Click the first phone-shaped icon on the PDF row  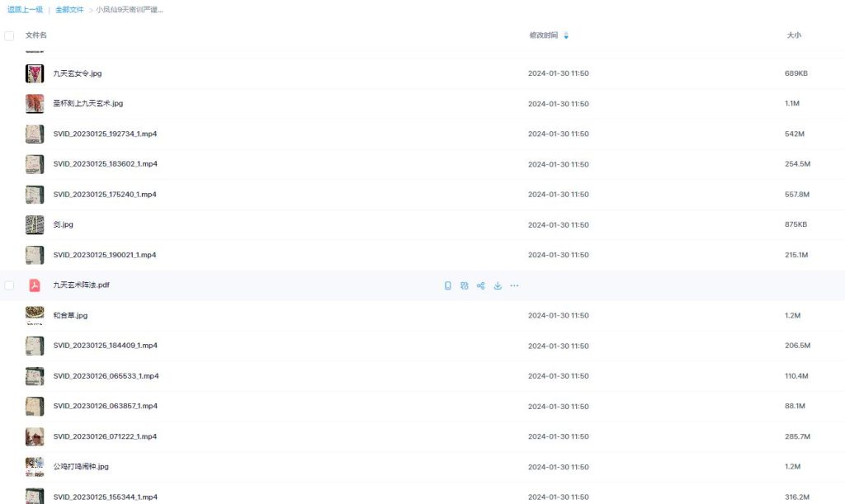click(x=448, y=285)
